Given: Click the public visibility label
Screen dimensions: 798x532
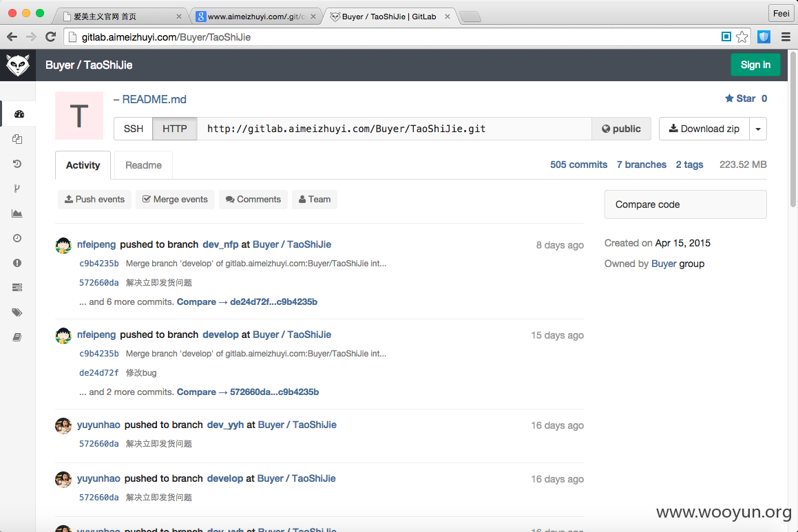Looking at the screenshot, I should pyautogui.click(x=621, y=129).
